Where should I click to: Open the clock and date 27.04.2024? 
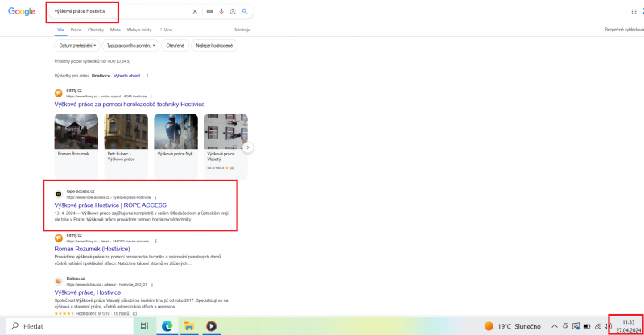pyautogui.click(x=628, y=326)
